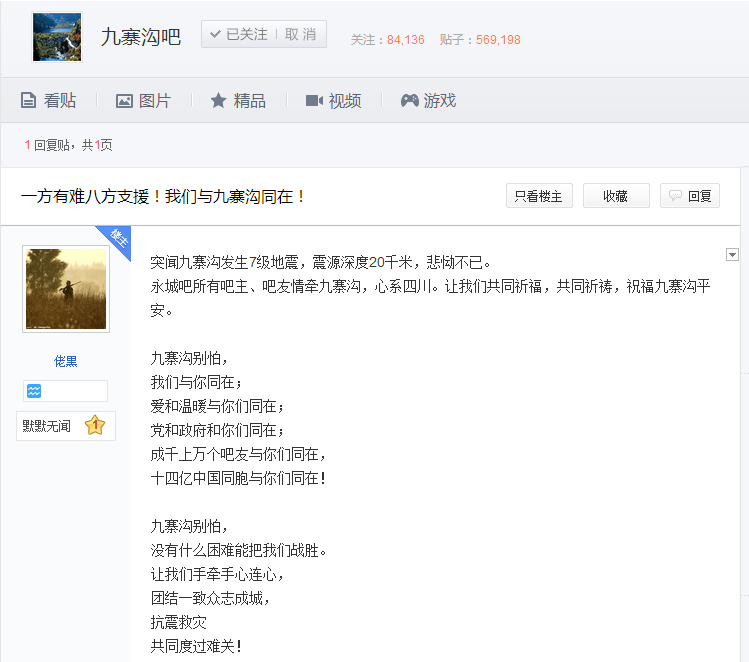
Task: Open the 九寨沟吧 forum title link
Action: point(141,37)
